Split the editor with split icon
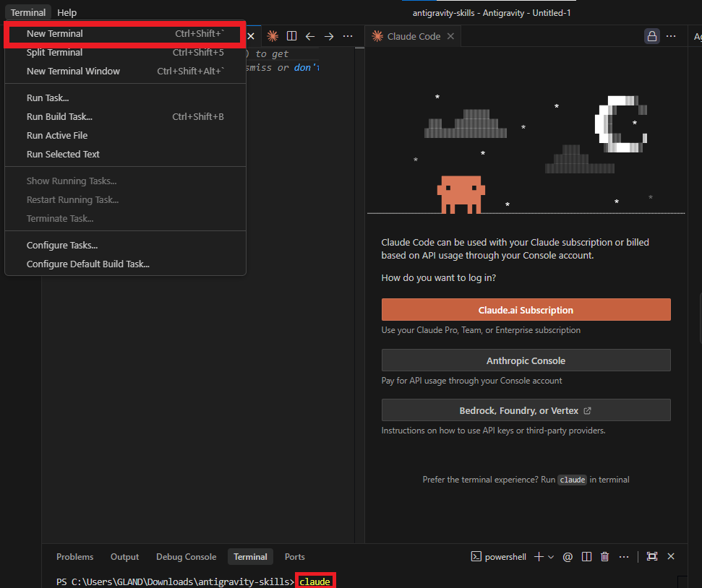Viewport: 702px width, 588px height. coord(291,36)
